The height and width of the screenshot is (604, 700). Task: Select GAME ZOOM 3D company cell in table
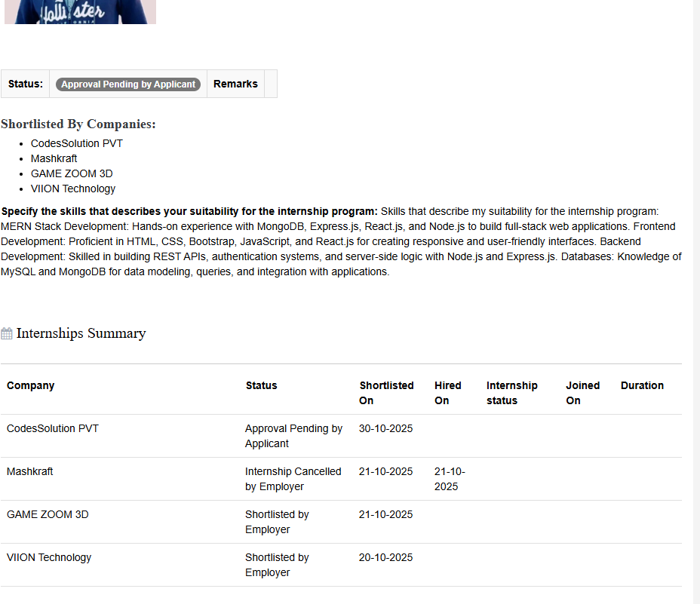[48, 515]
